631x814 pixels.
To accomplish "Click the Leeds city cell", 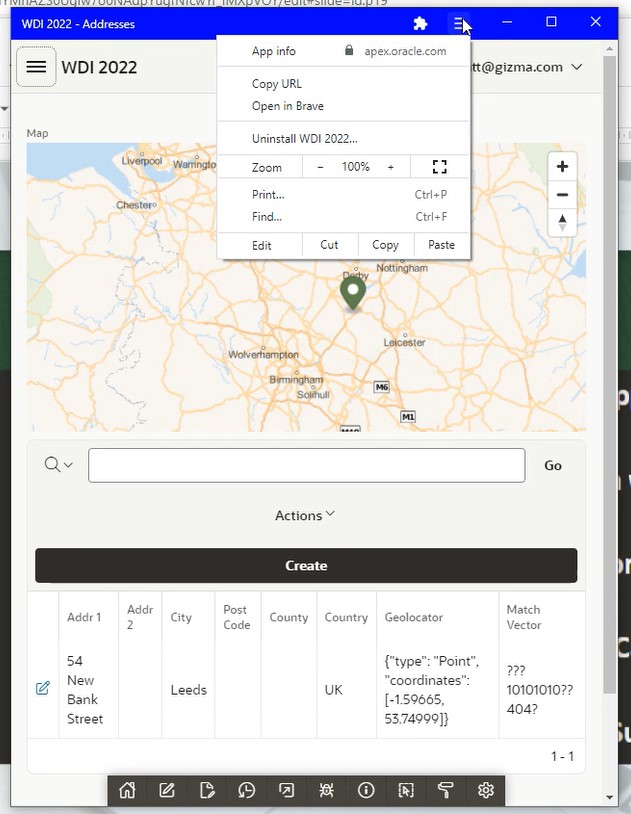I will coord(189,689).
